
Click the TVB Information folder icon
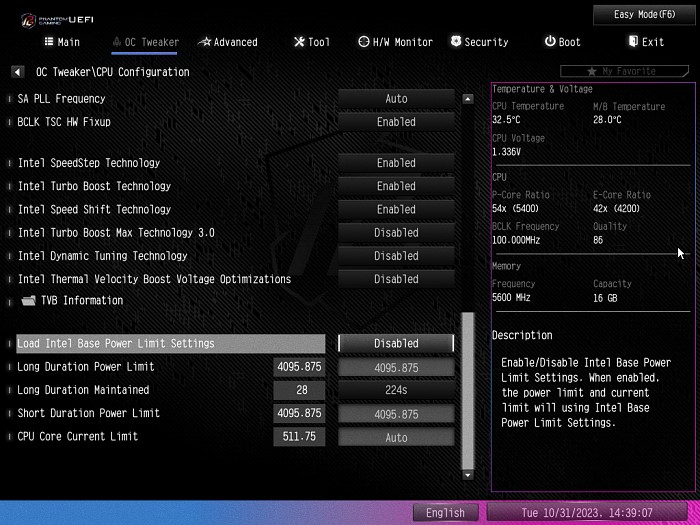coord(29,300)
